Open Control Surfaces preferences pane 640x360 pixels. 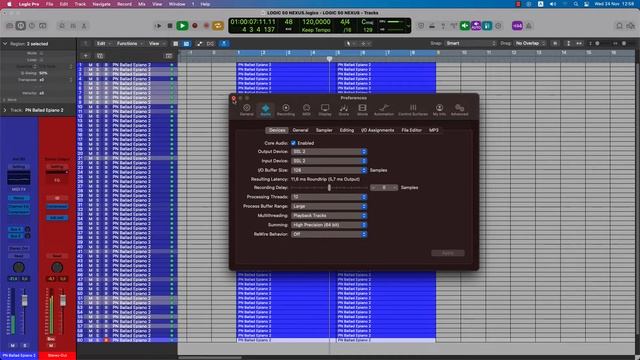pos(413,110)
